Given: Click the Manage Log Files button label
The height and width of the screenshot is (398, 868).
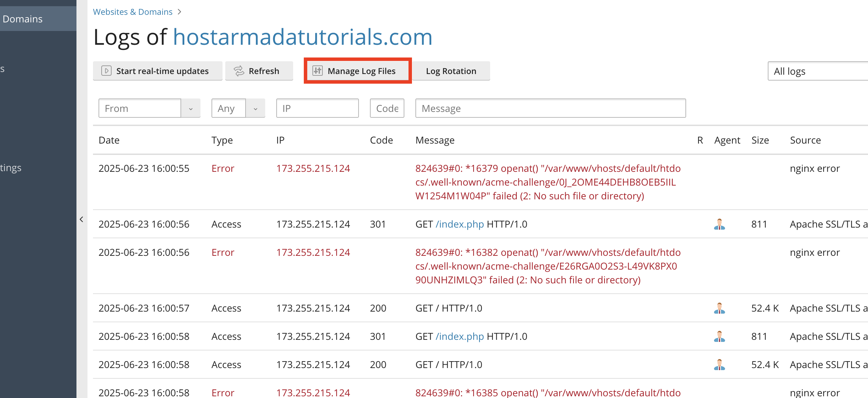Looking at the screenshot, I should point(362,71).
